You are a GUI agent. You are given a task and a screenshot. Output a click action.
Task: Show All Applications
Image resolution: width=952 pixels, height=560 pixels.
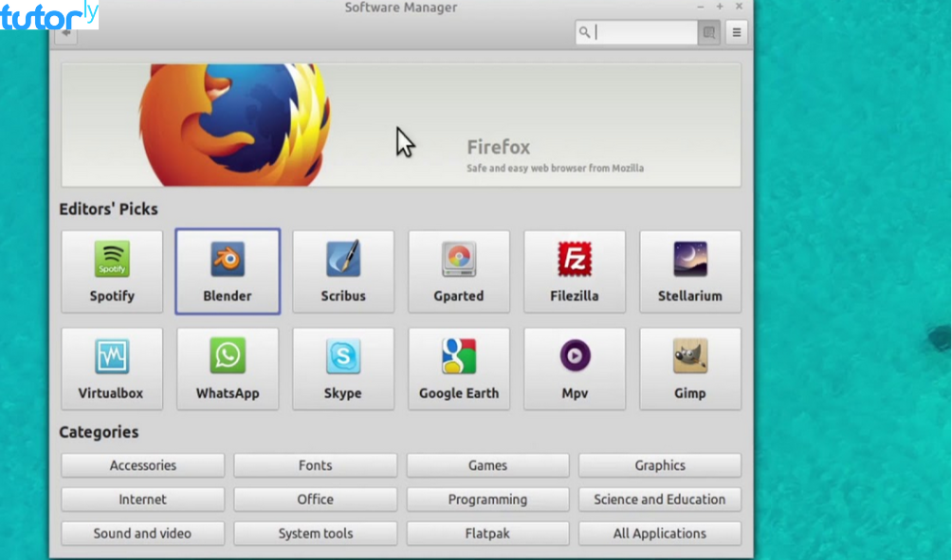click(x=660, y=533)
